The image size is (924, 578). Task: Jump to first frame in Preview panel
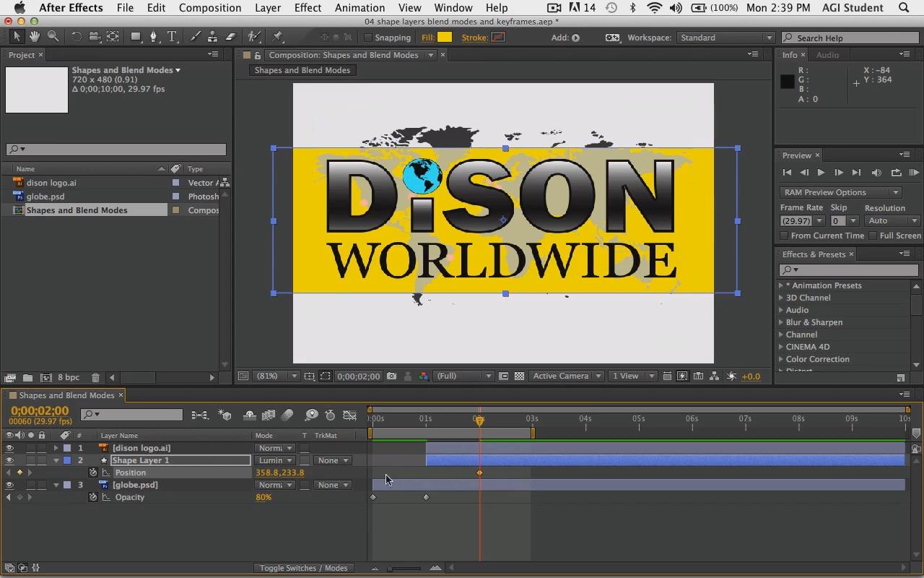coord(787,173)
